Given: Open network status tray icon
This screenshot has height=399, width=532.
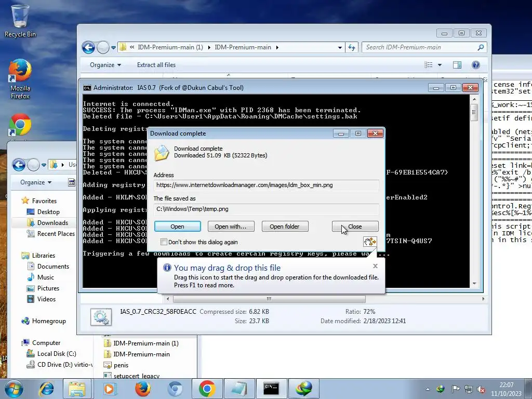Looking at the screenshot, I should click(469, 389).
